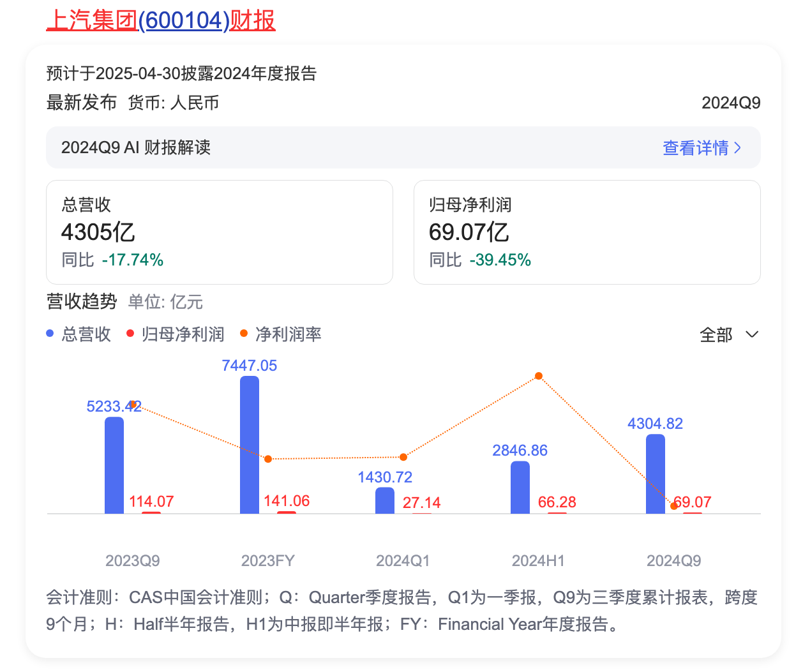Open the 上汽集团(600104)财报 title link

pyautogui.click(x=161, y=20)
